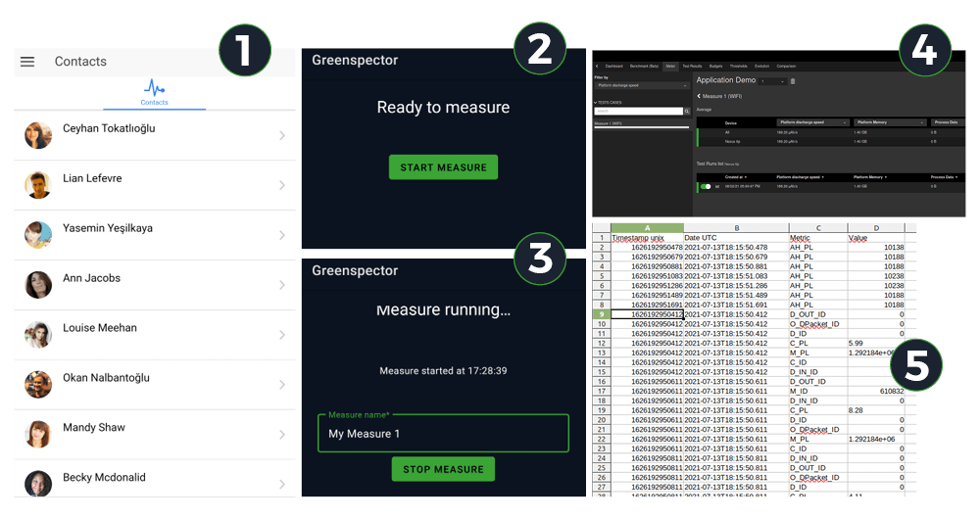
Task: Sort test runs by Platform Memory
Action: pyautogui.click(x=870, y=177)
